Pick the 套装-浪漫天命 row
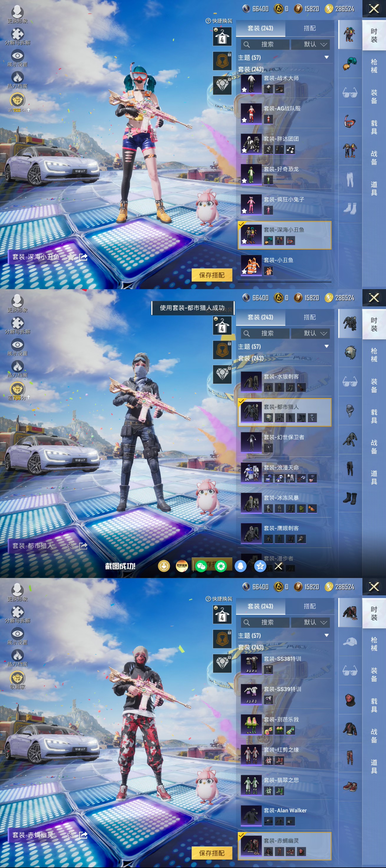The height and width of the screenshot is (868, 386). [x=285, y=473]
